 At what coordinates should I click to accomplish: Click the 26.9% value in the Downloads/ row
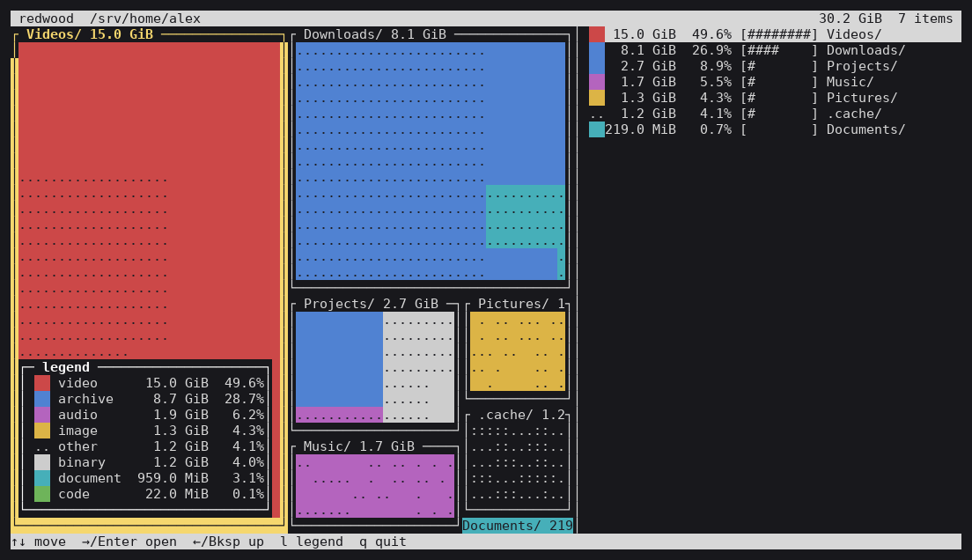tap(711, 50)
